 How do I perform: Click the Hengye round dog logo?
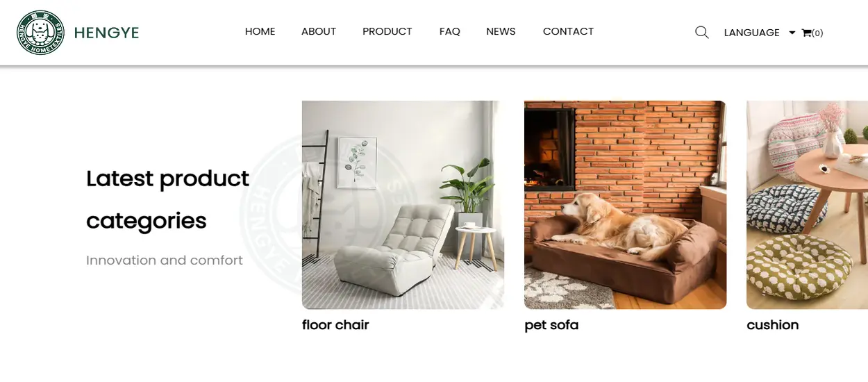coord(40,33)
